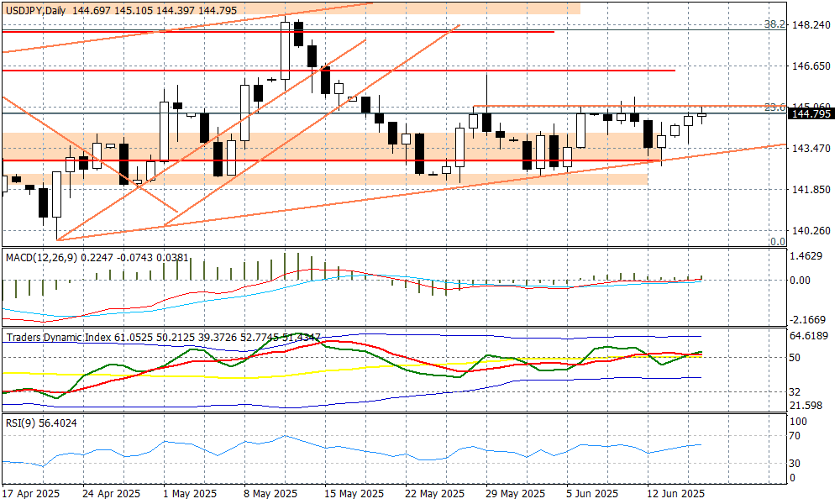
Task: Click the 143.470 price axis label
Action: [811, 149]
